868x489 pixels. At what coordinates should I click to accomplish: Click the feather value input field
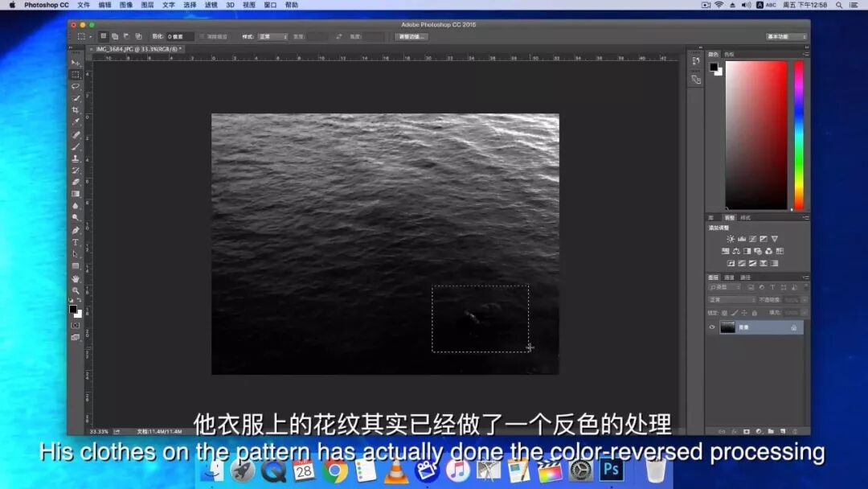[x=180, y=36]
